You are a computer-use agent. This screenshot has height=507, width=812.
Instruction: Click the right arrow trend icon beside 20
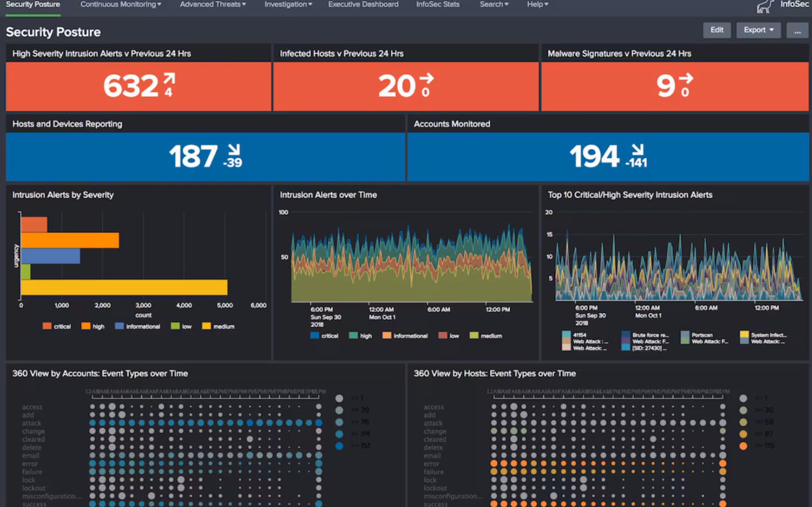426,79
